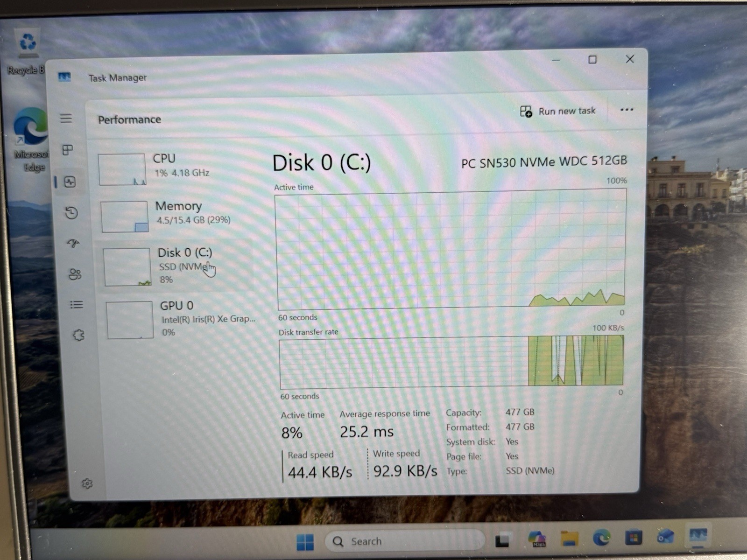
Task: Go to the Processes page icon
Action: pyautogui.click(x=68, y=150)
